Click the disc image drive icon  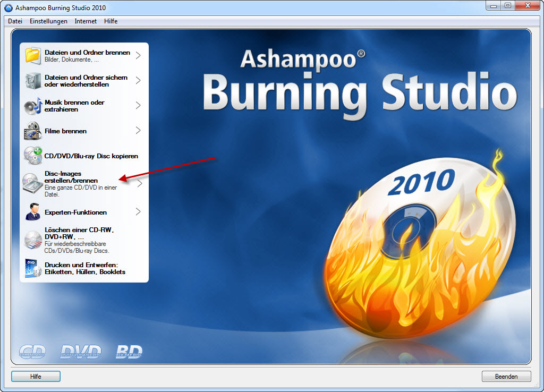coord(32,183)
